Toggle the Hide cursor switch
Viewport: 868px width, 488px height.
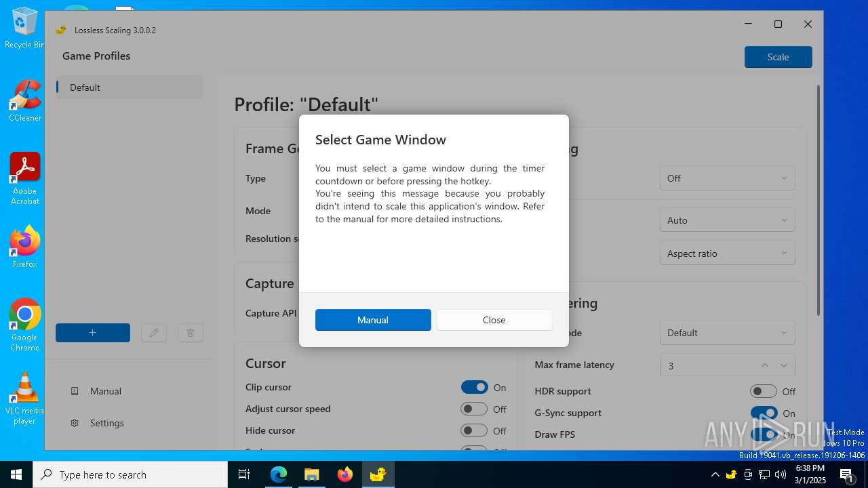[x=474, y=431]
